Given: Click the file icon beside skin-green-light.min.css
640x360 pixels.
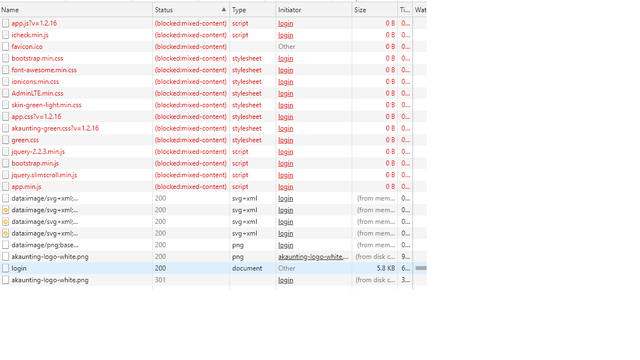Looking at the screenshot, I should pyautogui.click(x=5, y=105).
